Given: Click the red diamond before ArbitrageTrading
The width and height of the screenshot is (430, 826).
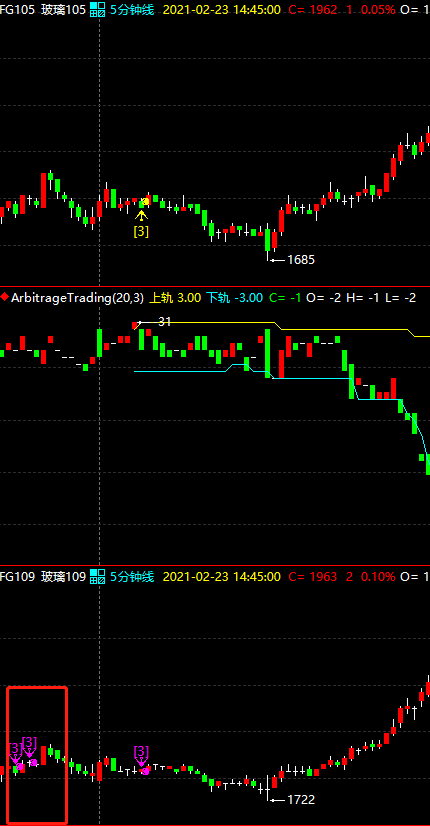Looking at the screenshot, I should (x=5, y=297).
